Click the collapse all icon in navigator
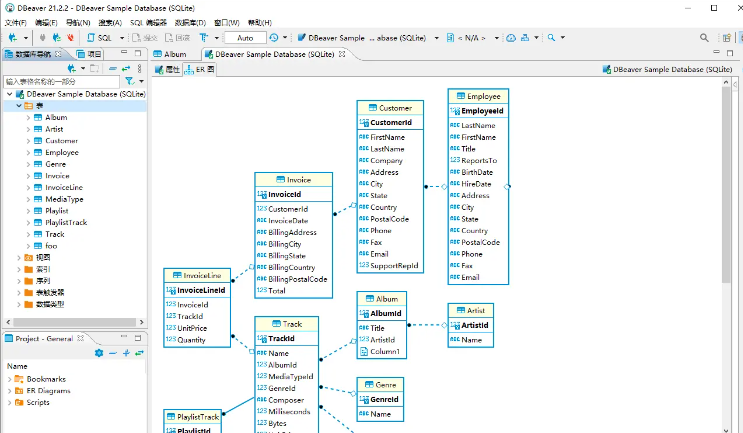 click(x=113, y=69)
